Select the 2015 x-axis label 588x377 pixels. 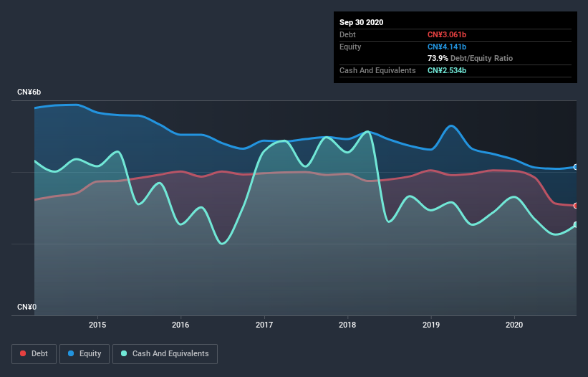coord(97,325)
